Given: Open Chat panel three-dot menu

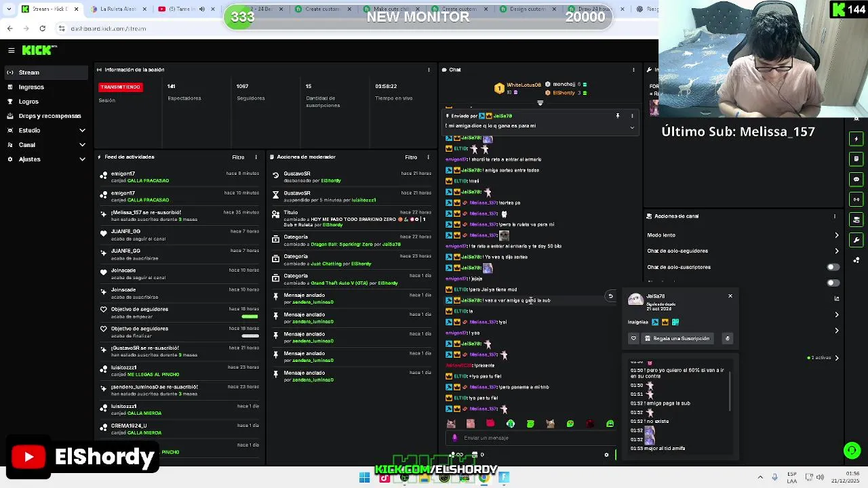Looking at the screenshot, I should pyautogui.click(x=633, y=70).
